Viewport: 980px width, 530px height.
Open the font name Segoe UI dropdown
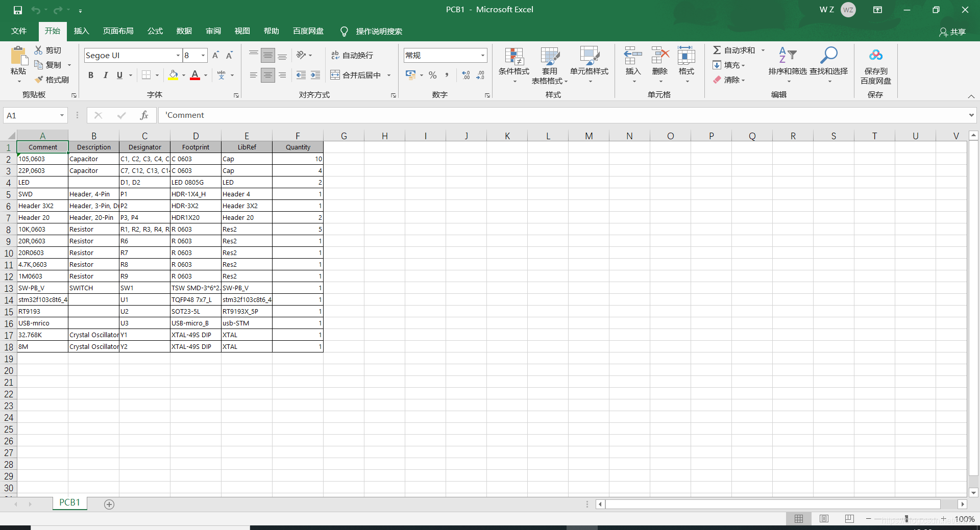[178, 55]
